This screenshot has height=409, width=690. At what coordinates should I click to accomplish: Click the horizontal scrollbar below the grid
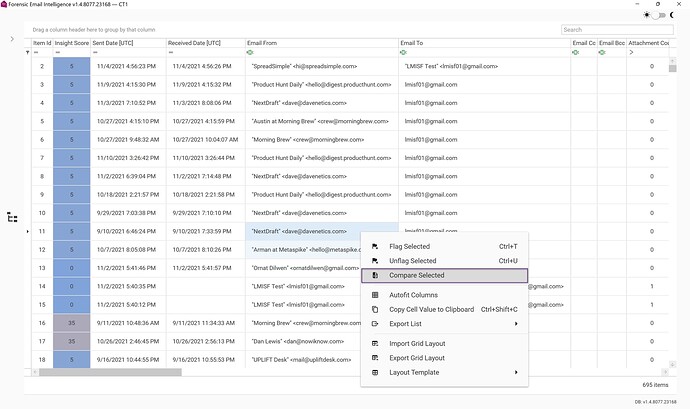(x=105, y=372)
